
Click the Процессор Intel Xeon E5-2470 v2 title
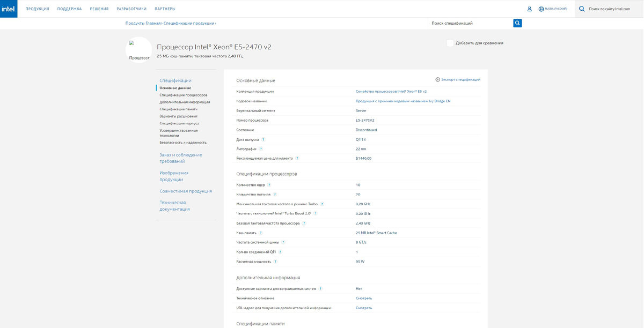click(214, 47)
